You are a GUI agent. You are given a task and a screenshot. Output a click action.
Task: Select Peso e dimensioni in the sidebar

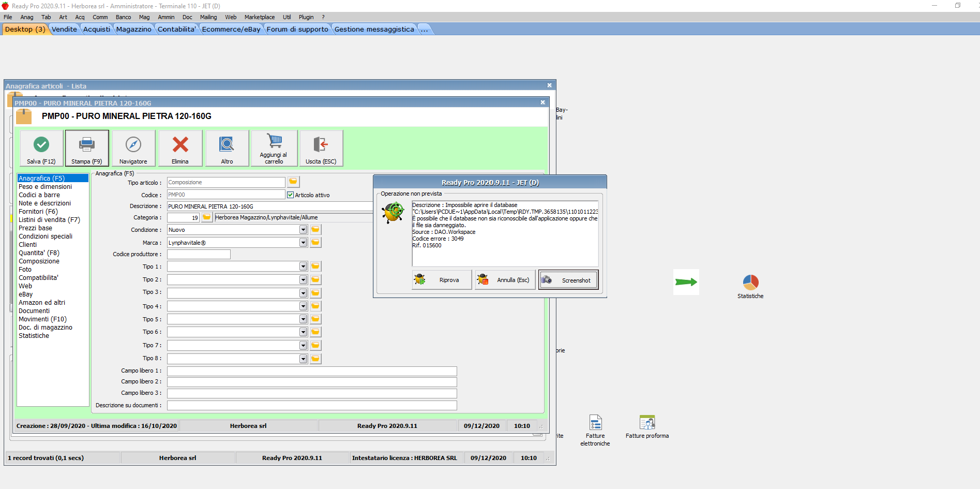(x=46, y=187)
